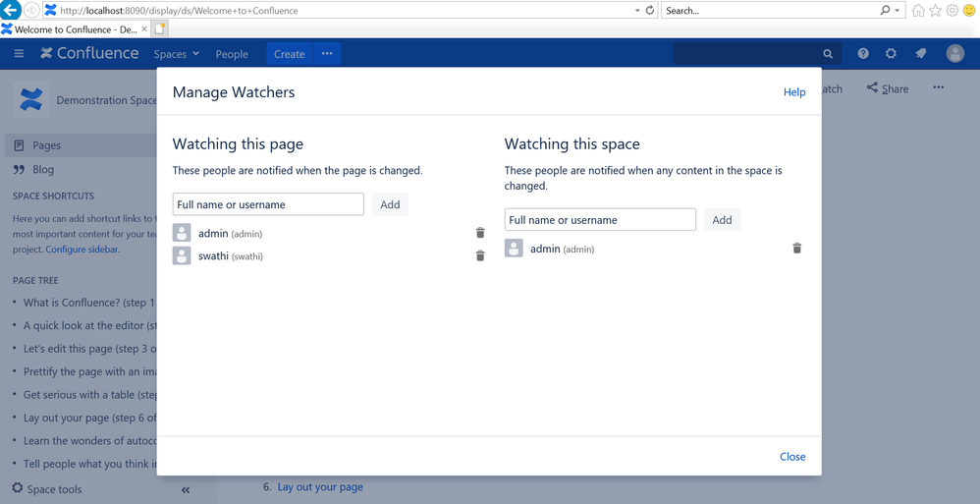980x504 pixels.
Task: Click the smiley feedback icon in browser
Action: (x=969, y=10)
